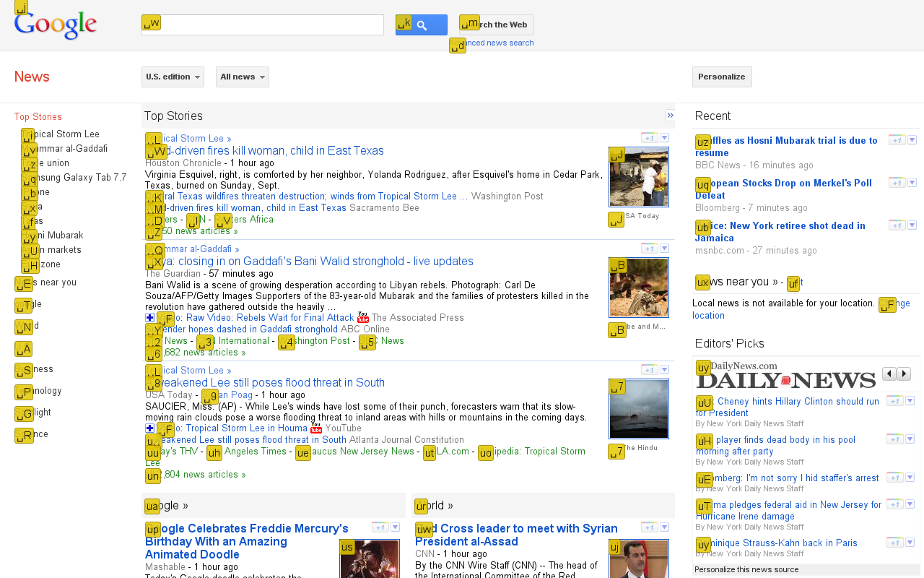
Task: Show next Editors' Picks source
Action: click(x=904, y=374)
